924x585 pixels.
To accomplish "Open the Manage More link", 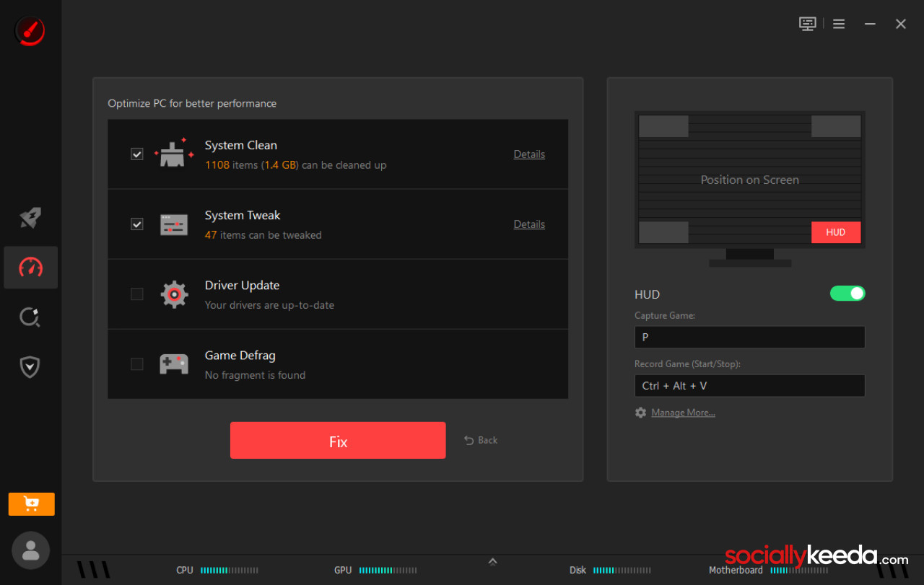I will [683, 413].
